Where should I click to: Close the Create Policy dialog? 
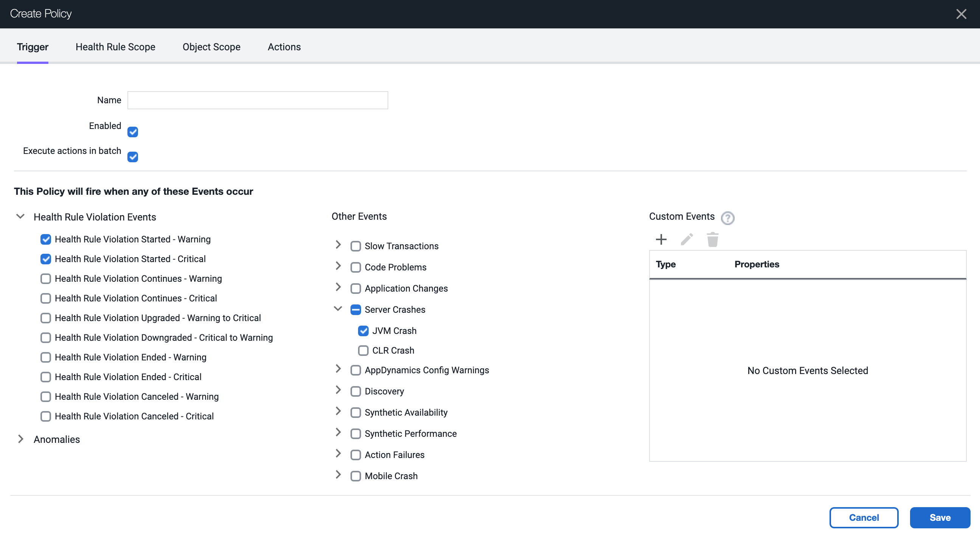tap(961, 14)
